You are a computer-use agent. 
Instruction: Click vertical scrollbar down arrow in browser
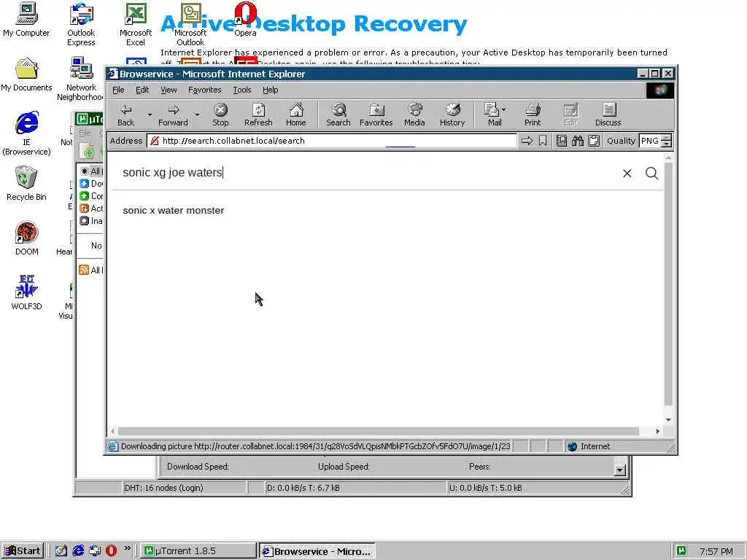pyautogui.click(x=668, y=419)
